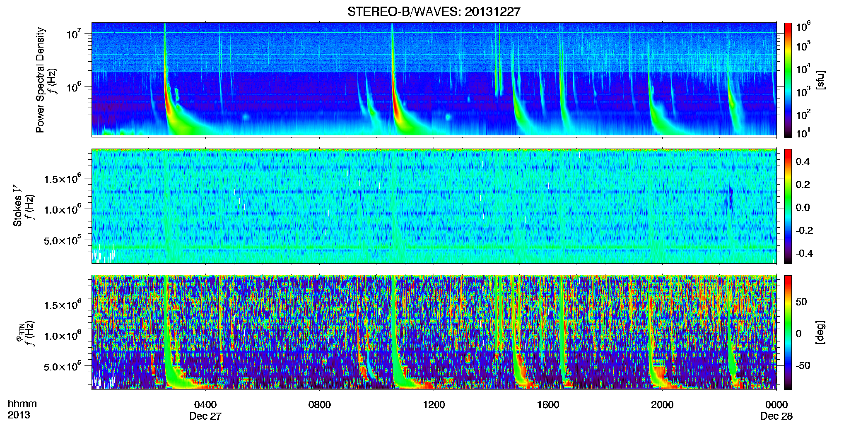Click the 2000 time tick label

(662, 404)
